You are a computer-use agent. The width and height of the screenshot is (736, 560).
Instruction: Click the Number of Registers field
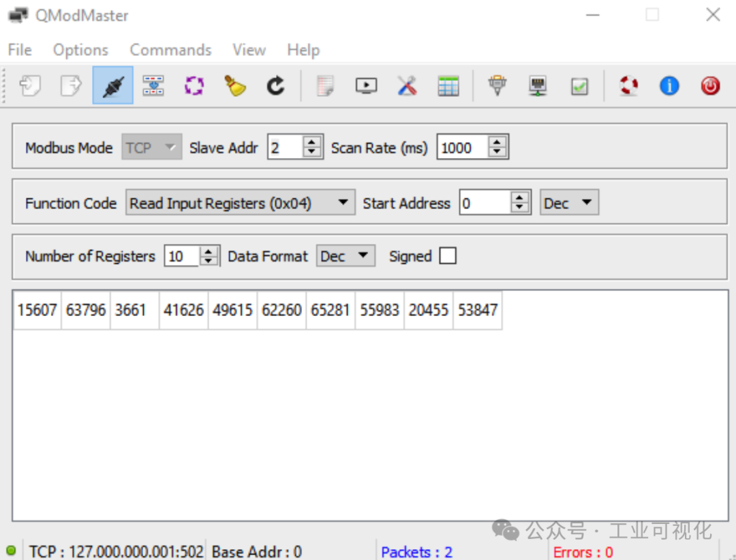tap(183, 256)
